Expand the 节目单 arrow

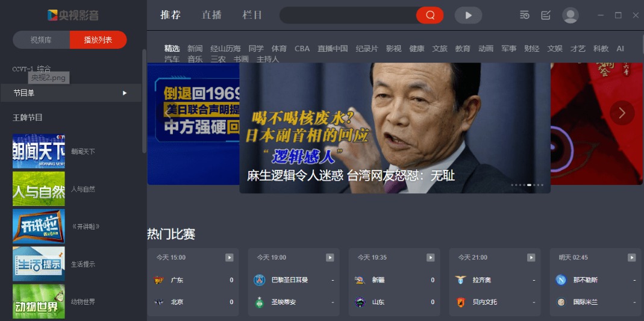125,93
